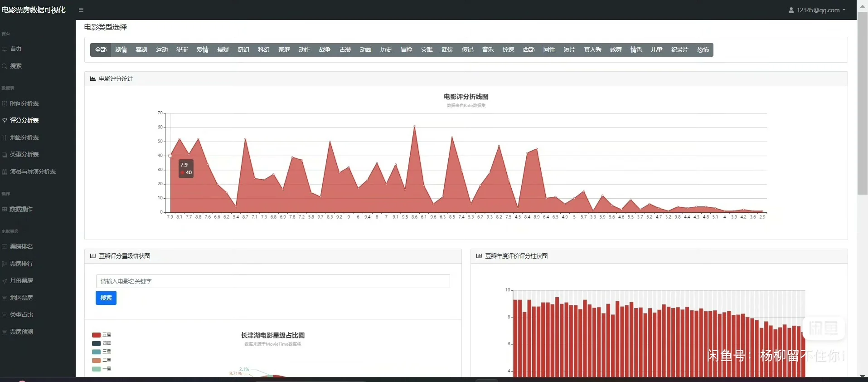Toggle the 一星 legend entry
868x382 pixels.
(x=102, y=368)
